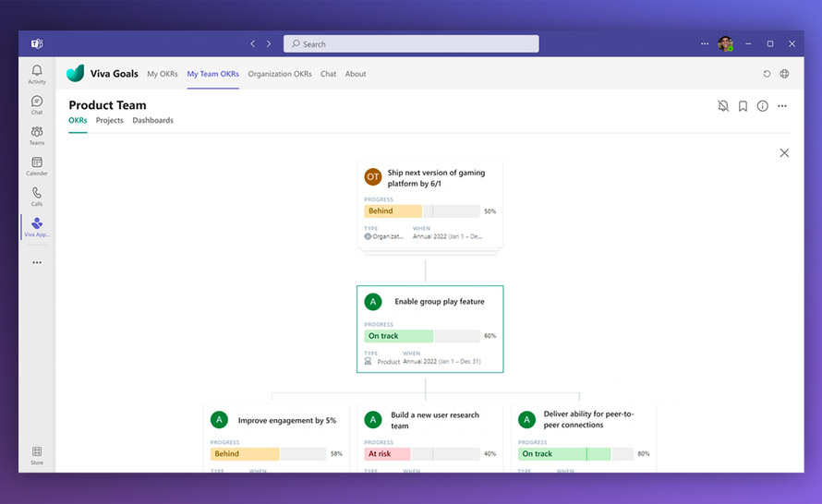Viewport: 822px width, 504px height.
Task: Click in the Search box
Action: (411, 44)
